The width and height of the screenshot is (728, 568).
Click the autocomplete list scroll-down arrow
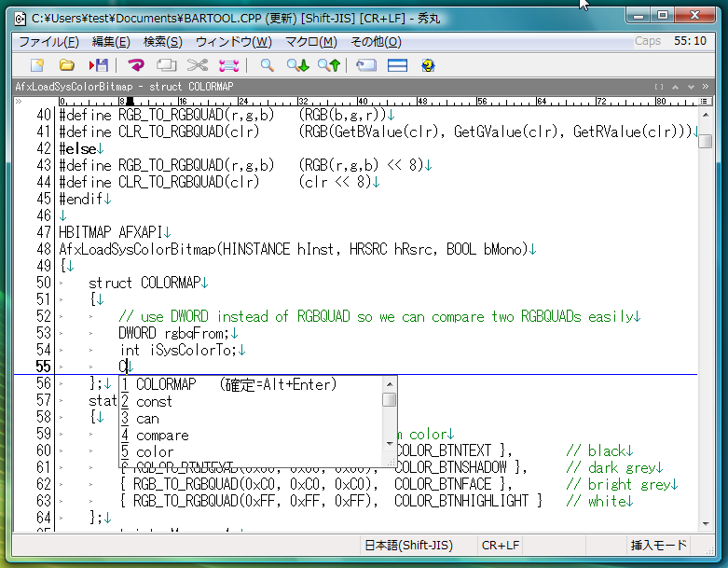390,444
